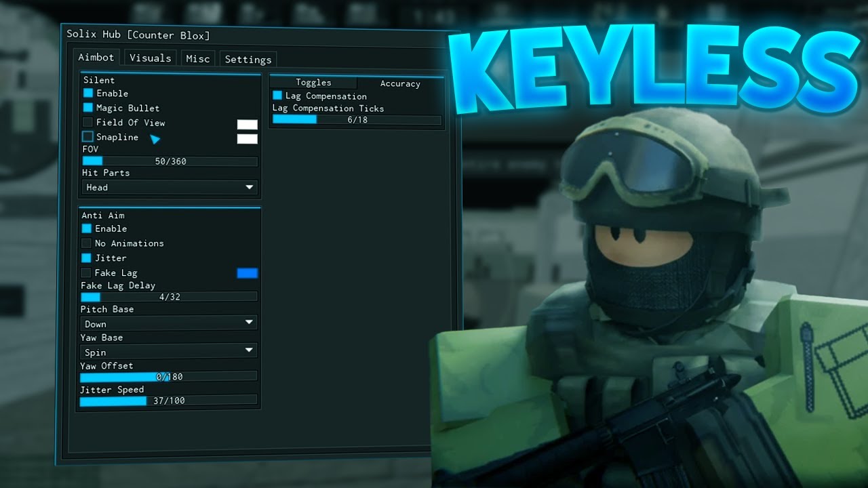
Task: Click the Jitter Speed label
Action: point(112,389)
